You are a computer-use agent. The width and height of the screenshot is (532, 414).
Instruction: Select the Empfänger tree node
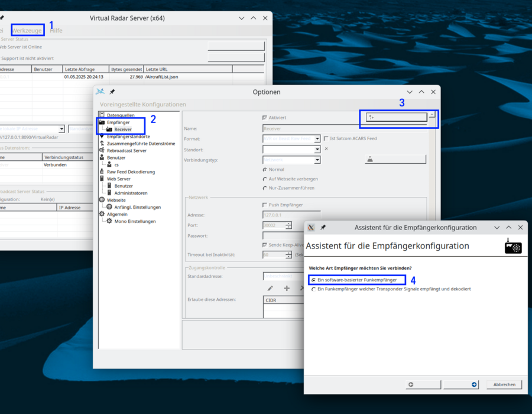(x=118, y=122)
